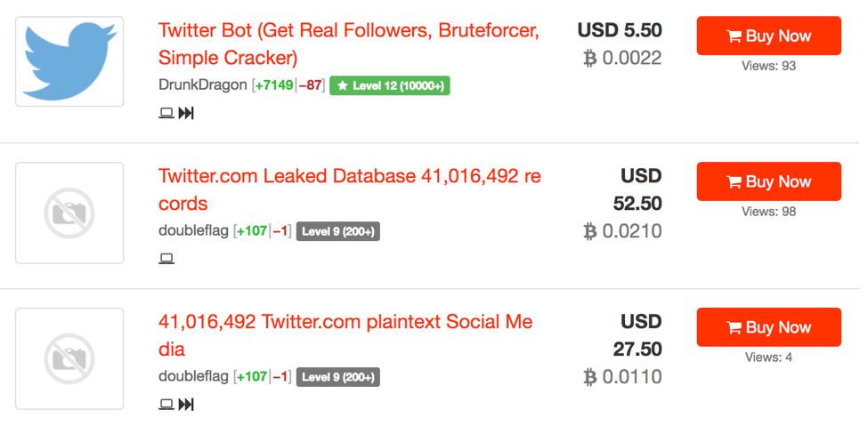The width and height of the screenshot is (868, 434).
Task: Click skip-forward icon under DrunkDragon listing
Action: click(x=186, y=113)
